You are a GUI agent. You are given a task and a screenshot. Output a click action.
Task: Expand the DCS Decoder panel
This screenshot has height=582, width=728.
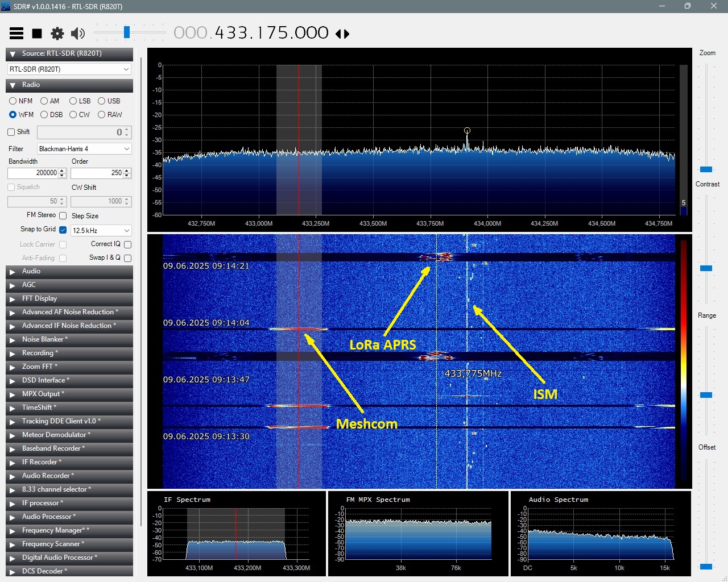69,571
